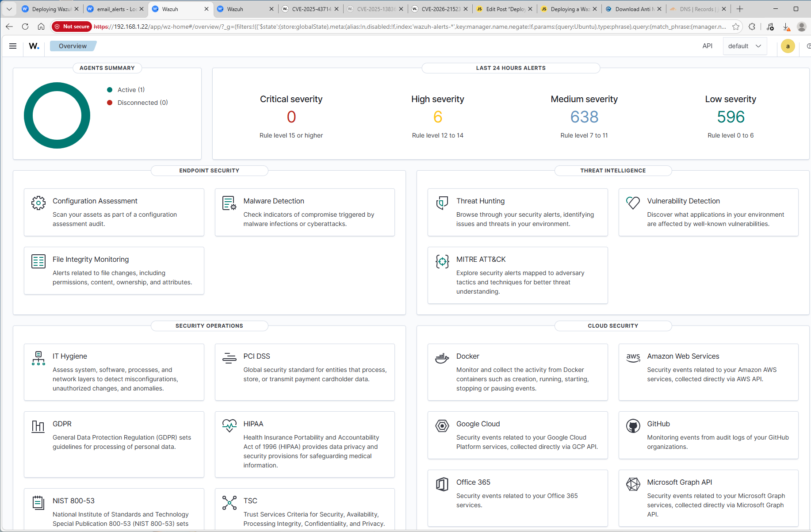This screenshot has height=532, width=811.
Task: Open Medium severity alerts count 638
Action: 584,117
